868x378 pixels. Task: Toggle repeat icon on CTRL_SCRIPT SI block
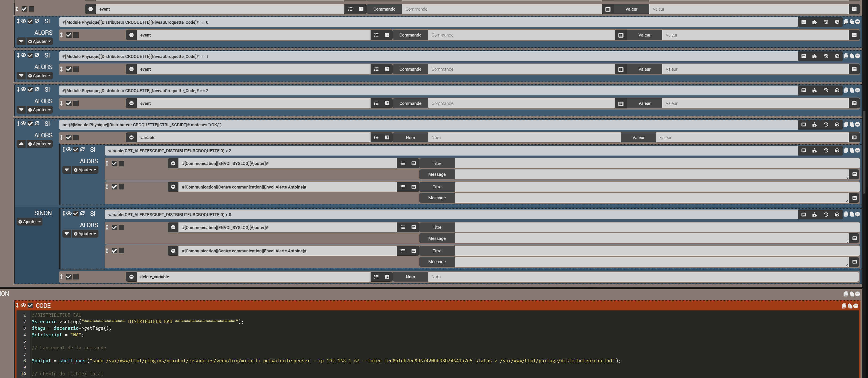[x=37, y=123]
